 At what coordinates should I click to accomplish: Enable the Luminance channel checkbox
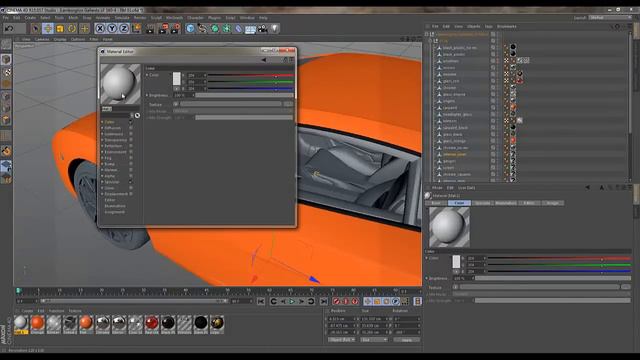pos(131,134)
